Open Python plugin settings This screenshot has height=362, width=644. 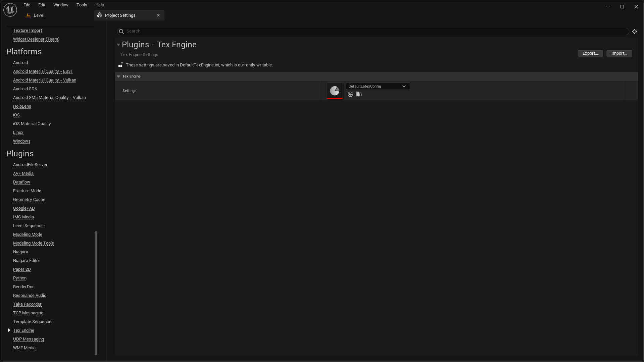click(20, 278)
